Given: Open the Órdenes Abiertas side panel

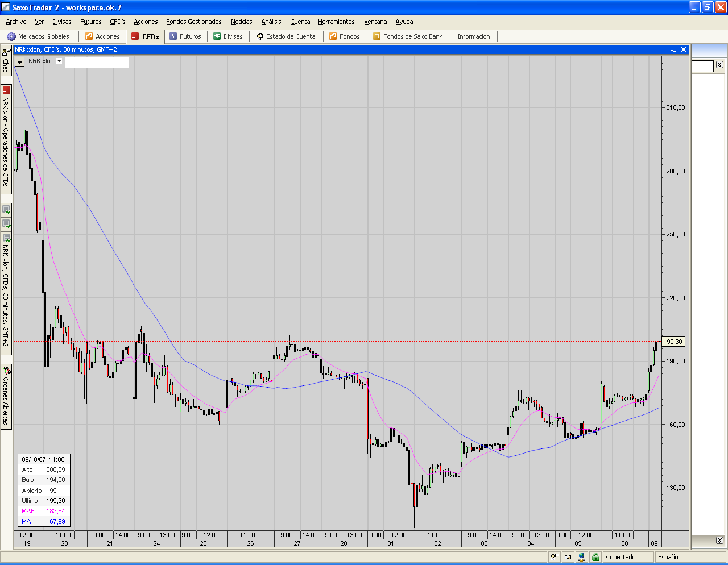Looking at the screenshot, I should pyautogui.click(x=6, y=397).
